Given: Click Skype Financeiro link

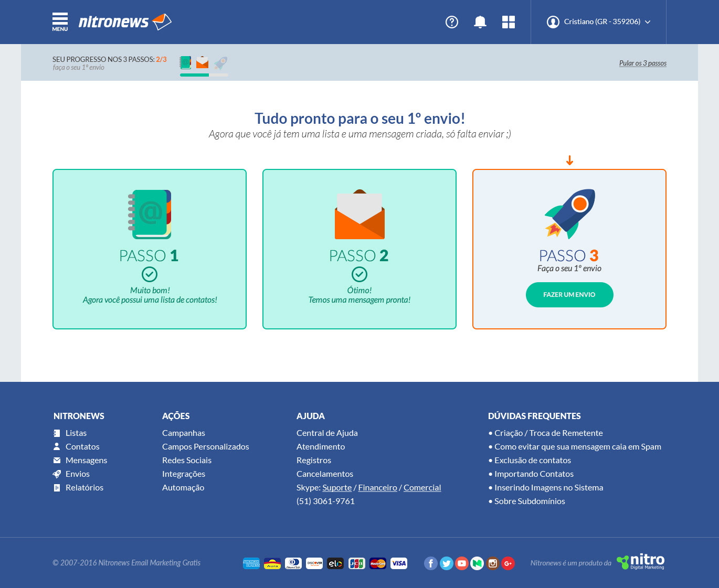Looking at the screenshot, I should tap(378, 488).
